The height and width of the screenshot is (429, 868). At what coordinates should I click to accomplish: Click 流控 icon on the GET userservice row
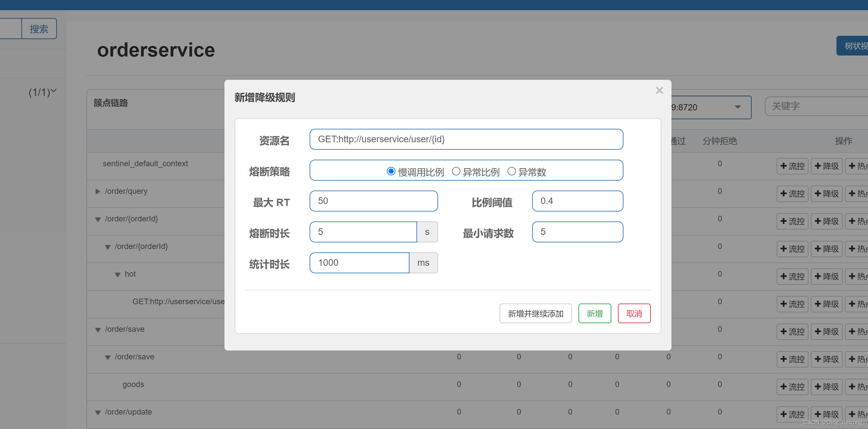click(792, 304)
